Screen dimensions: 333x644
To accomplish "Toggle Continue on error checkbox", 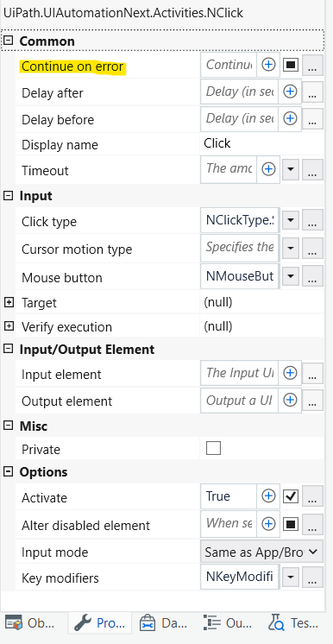I will pos(291,65).
